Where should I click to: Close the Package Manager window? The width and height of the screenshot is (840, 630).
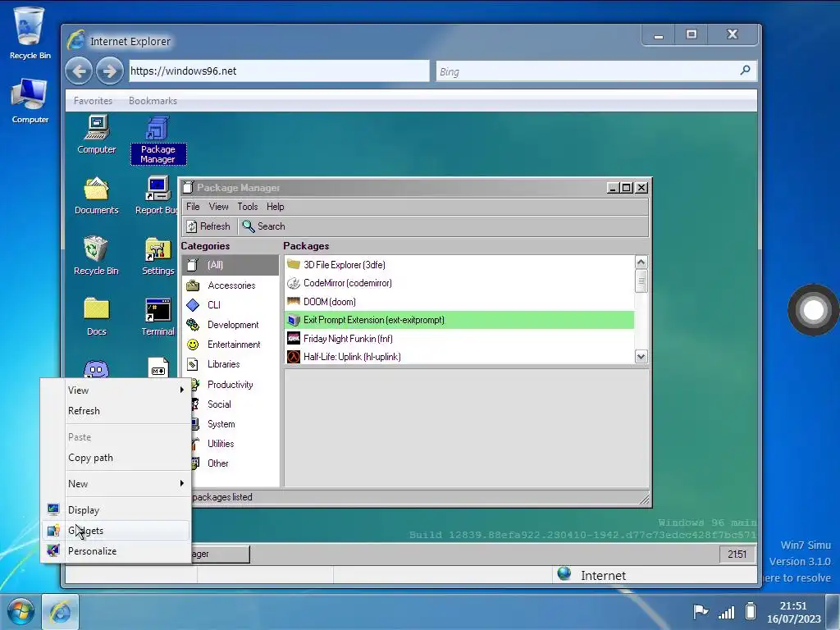[641, 188]
